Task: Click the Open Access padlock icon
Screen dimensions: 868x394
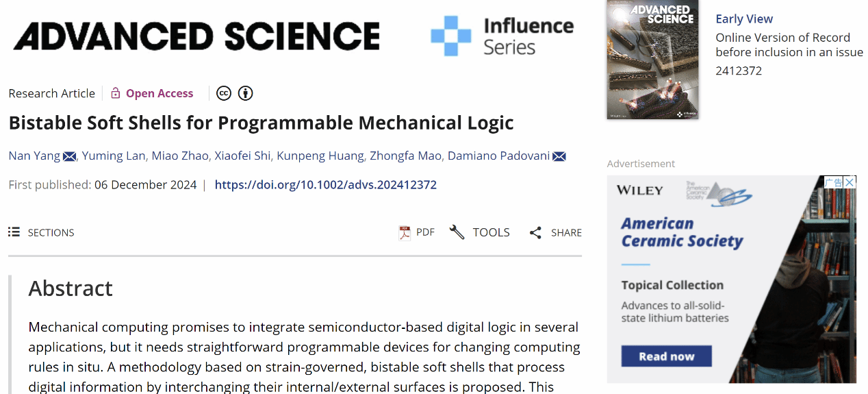Action: tap(116, 93)
